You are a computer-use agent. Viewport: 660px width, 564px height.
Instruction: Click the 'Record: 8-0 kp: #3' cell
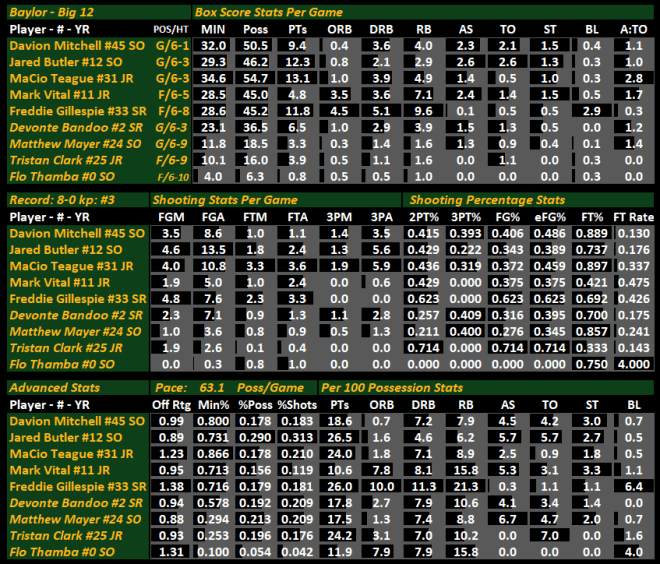click(78, 200)
